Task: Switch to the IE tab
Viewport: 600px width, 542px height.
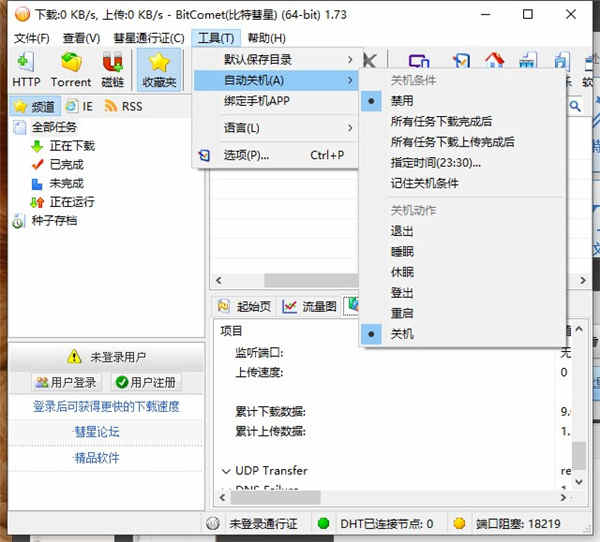Action: click(x=80, y=106)
